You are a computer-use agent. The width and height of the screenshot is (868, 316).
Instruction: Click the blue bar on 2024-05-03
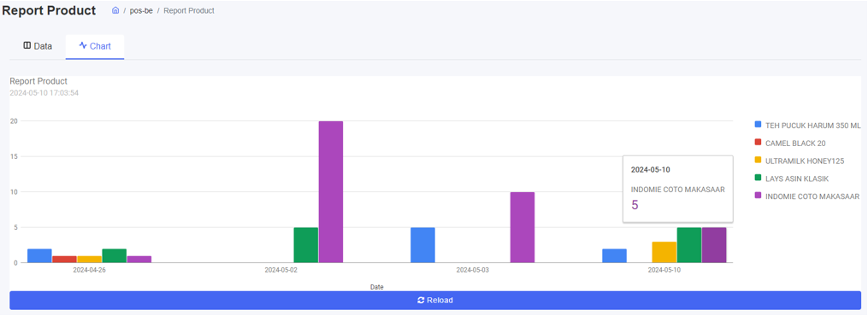(x=422, y=245)
